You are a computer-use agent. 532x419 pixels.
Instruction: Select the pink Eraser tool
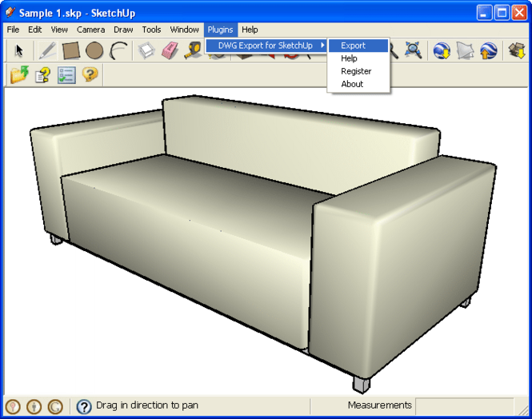(170, 51)
